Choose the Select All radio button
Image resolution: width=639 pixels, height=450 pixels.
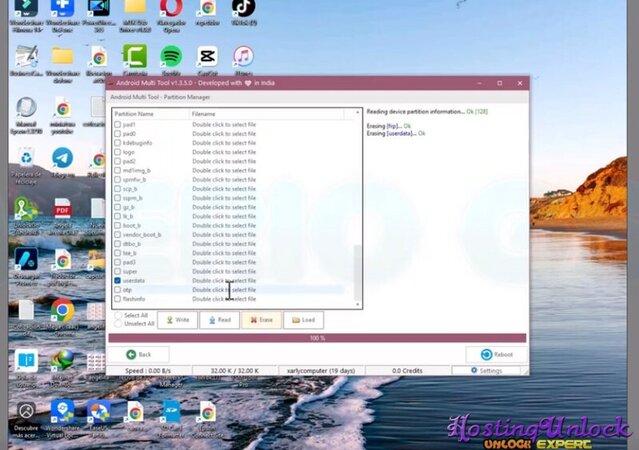point(120,315)
